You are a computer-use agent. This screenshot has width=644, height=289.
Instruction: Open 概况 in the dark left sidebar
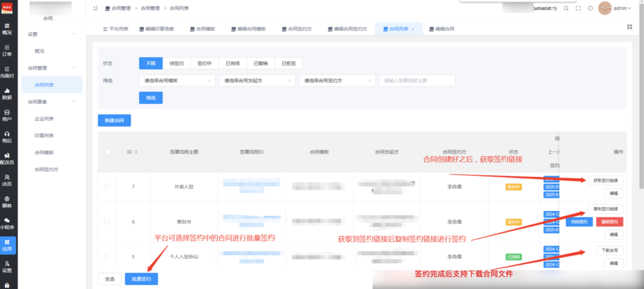pyautogui.click(x=7, y=29)
